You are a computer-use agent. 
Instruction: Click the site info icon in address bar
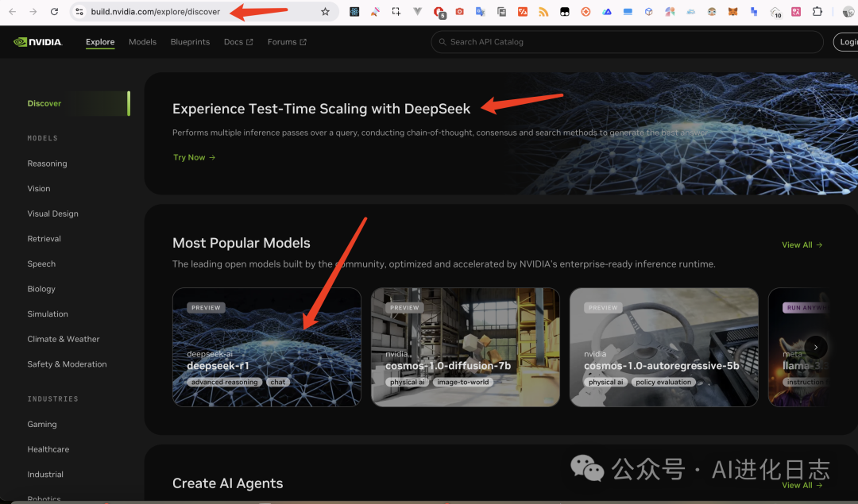79,11
